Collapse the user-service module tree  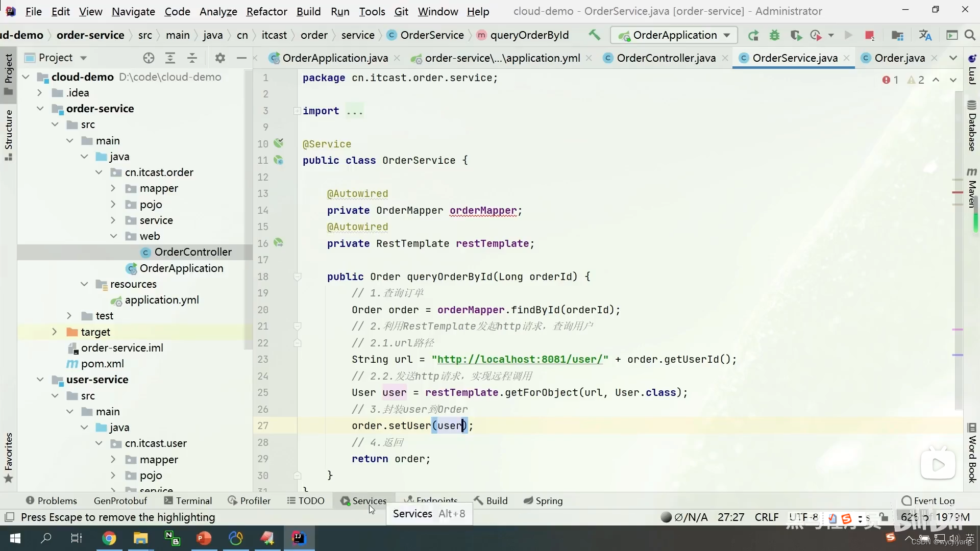(x=40, y=380)
